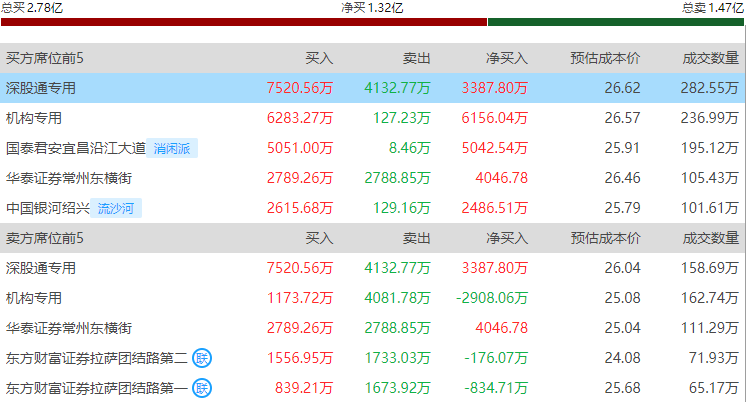Click volume 195.12万
This screenshot has width=746, height=402.
pyautogui.click(x=709, y=148)
